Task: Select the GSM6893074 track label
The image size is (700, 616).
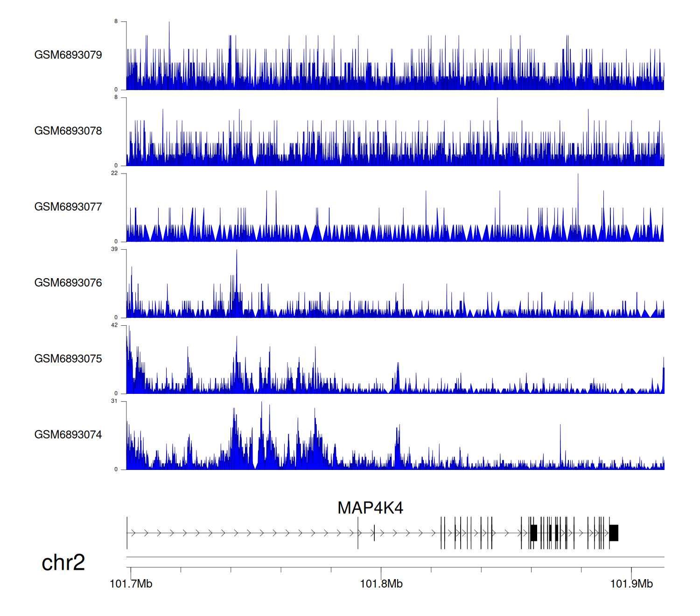Action: tap(68, 435)
